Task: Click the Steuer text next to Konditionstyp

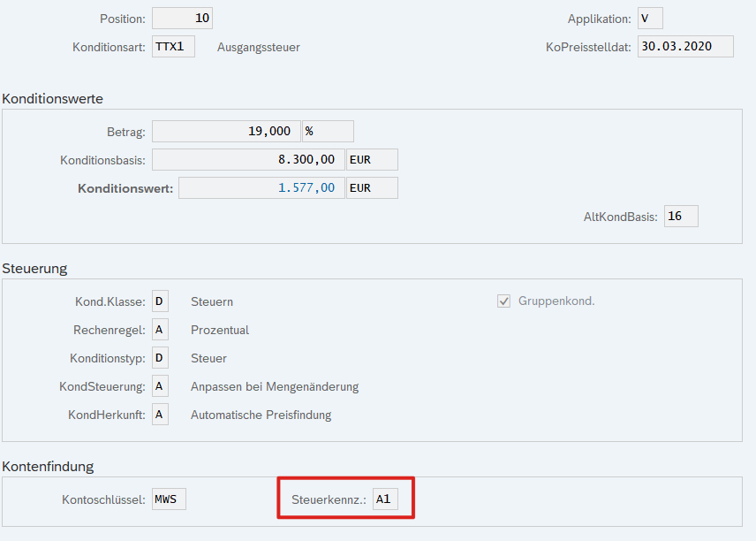Action: 208,358
